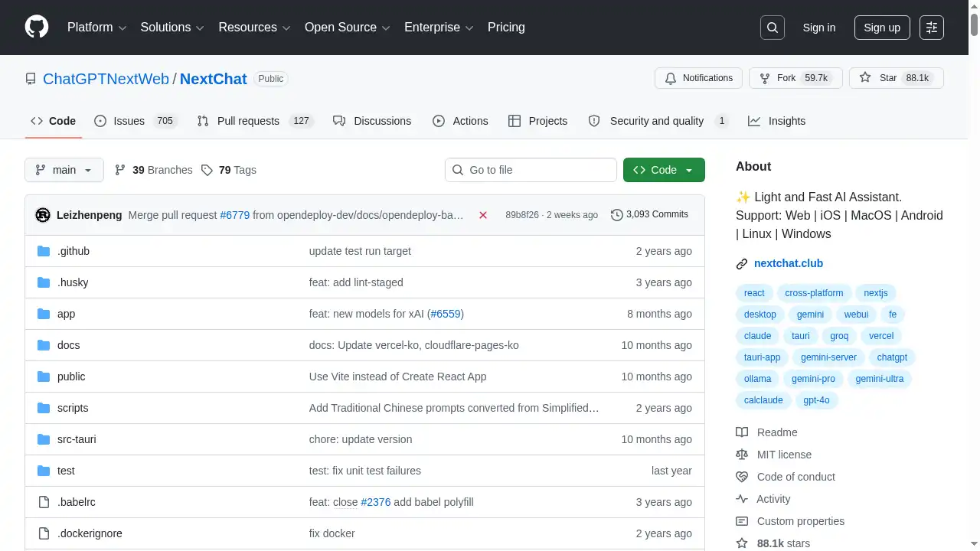Click the bell icon in Notifications
The width and height of the screenshot is (980, 551).
click(671, 78)
